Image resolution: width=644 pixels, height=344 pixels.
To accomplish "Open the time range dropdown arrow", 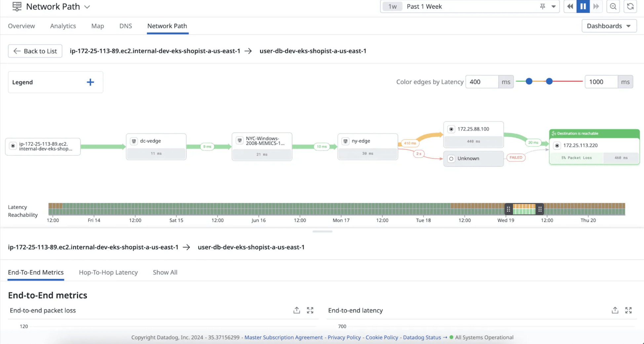I will click(x=553, y=7).
